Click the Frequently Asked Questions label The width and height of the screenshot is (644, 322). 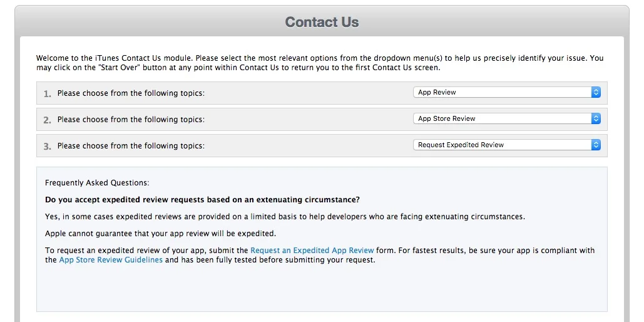point(98,183)
